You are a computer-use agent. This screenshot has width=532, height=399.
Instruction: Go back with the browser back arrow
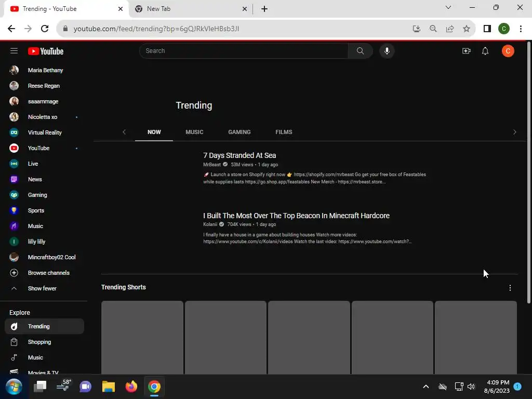(11, 29)
